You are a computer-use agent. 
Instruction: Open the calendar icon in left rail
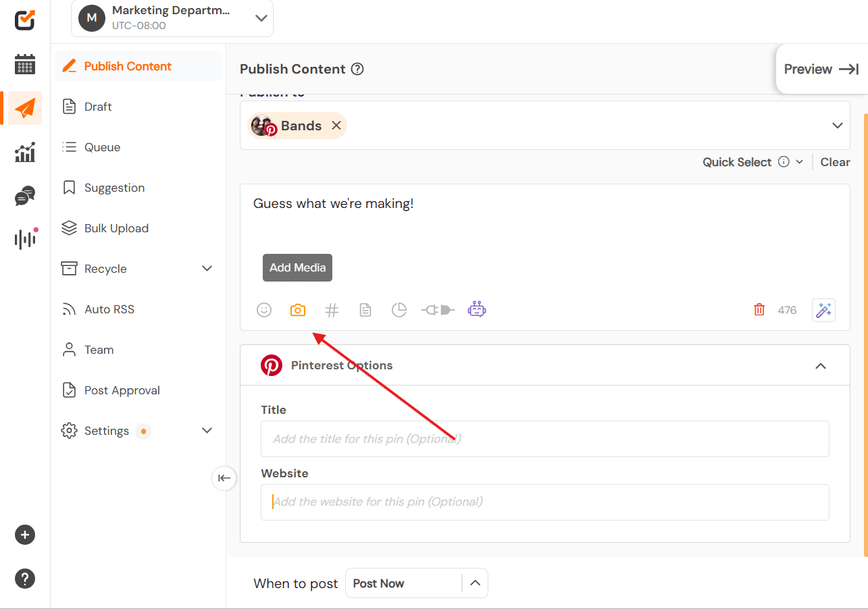tap(25, 65)
